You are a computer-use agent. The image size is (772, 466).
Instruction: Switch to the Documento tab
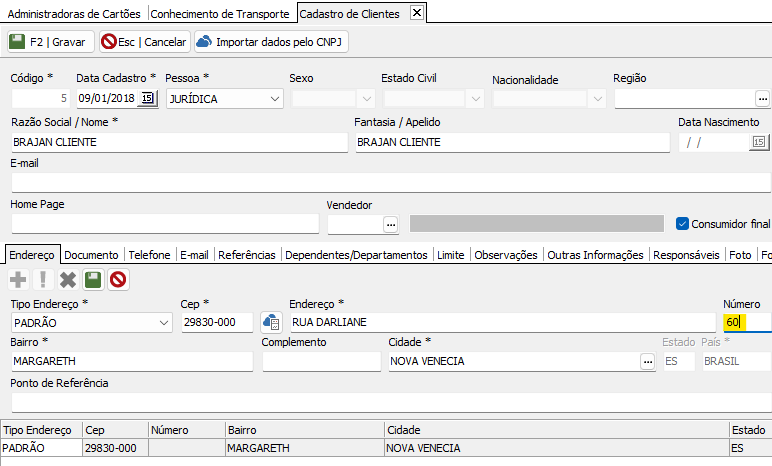[92, 255]
